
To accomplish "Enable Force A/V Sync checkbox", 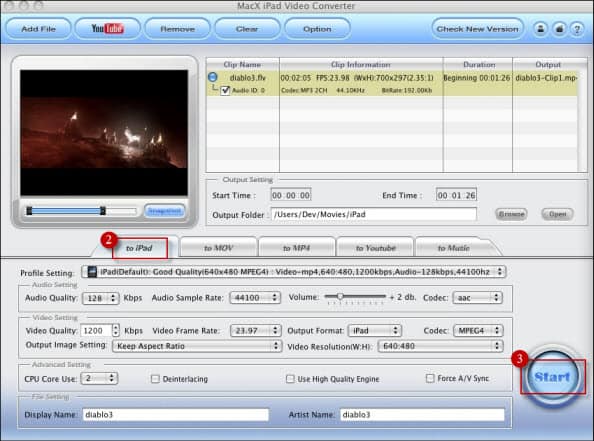I will coord(430,378).
